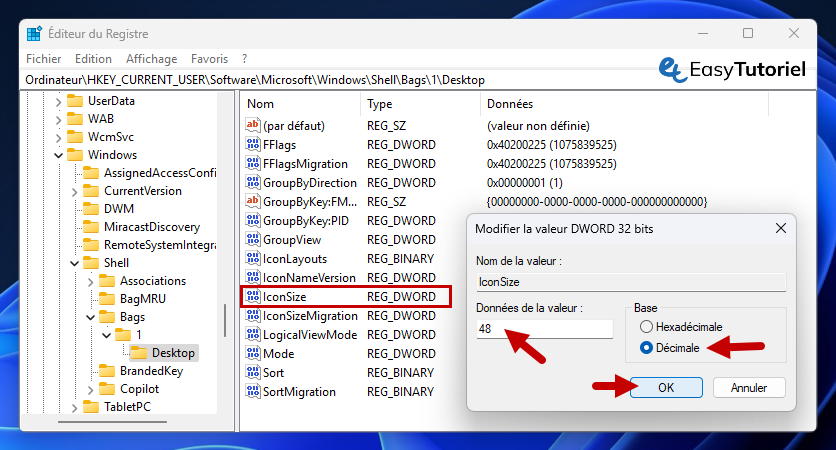Click the SortMigration value icon
This screenshot has width=836, height=450.
coord(253,392)
